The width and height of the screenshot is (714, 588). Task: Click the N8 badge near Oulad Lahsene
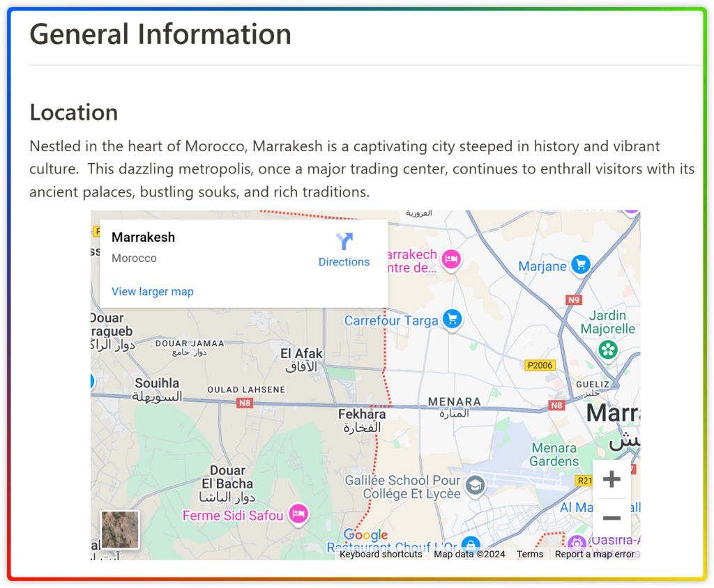point(245,403)
